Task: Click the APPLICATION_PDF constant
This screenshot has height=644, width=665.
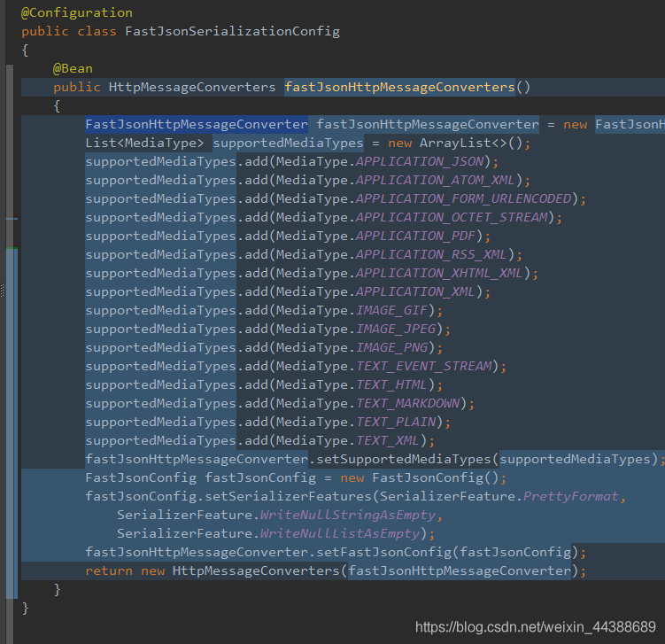Action: [x=415, y=236]
